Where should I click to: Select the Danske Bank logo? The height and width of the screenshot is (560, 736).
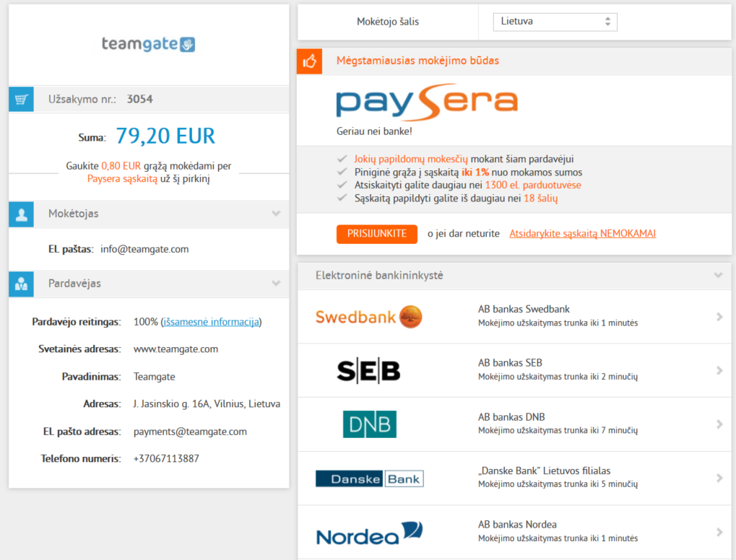[369, 478]
